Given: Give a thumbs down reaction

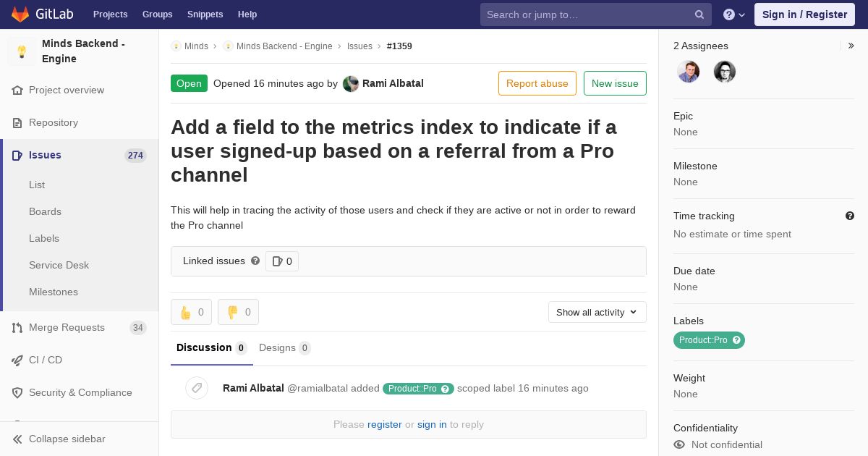Looking at the screenshot, I should pyautogui.click(x=238, y=312).
